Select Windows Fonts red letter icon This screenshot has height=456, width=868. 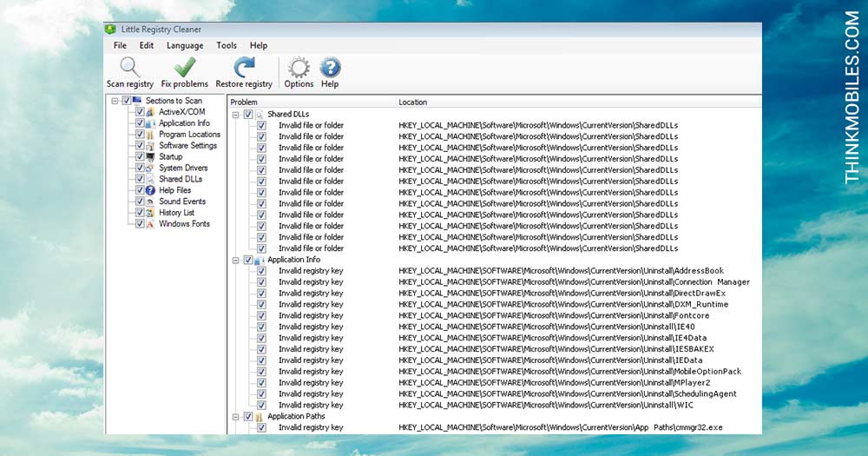point(150,224)
